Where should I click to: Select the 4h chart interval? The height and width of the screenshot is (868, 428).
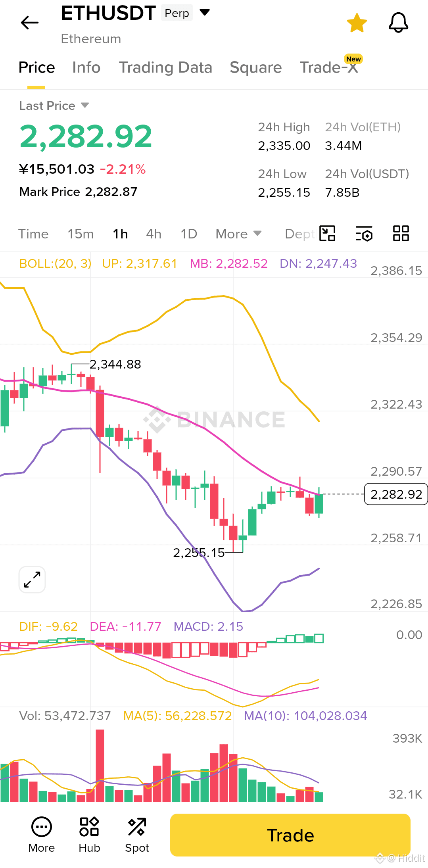pyautogui.click(x=154, y=234)
